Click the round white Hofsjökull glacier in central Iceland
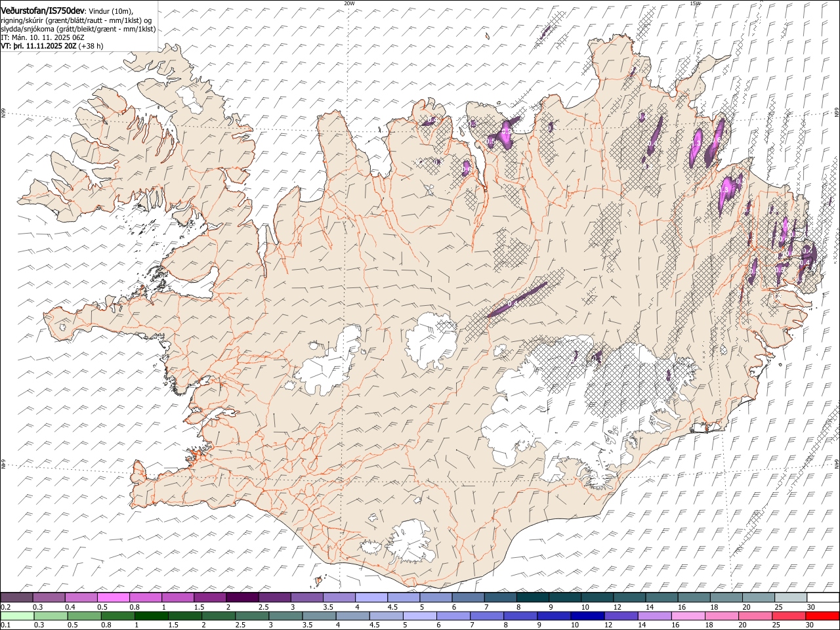 (431, 341)
